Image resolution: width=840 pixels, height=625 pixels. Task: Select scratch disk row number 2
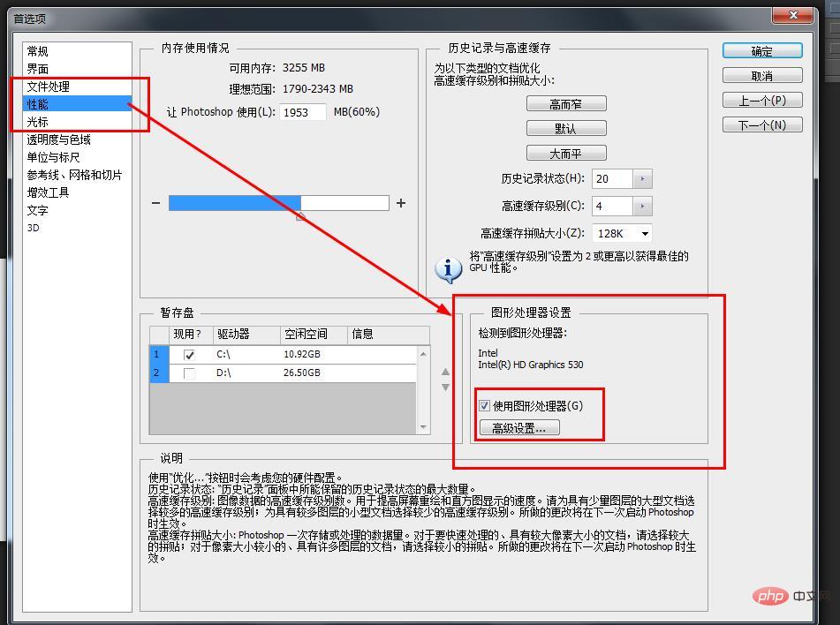(x=159, y=373)
